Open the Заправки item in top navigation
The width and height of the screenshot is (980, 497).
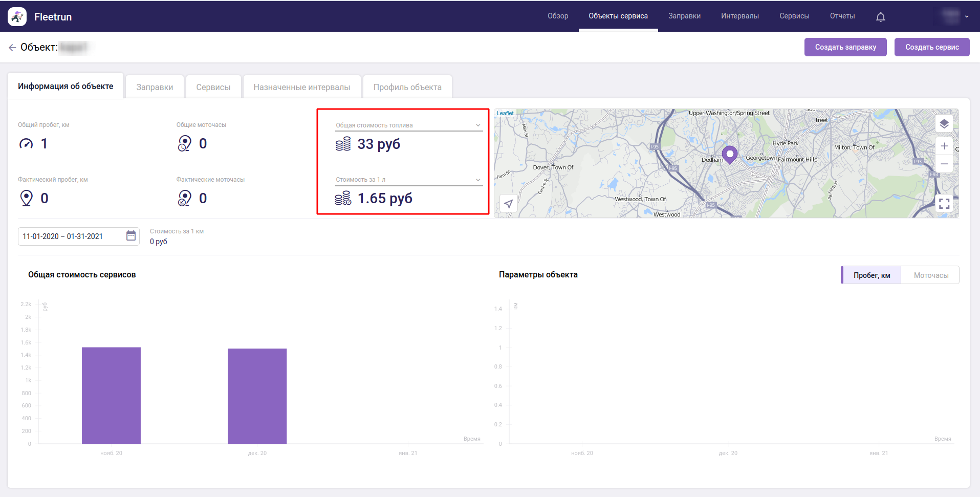pos(684,16)
